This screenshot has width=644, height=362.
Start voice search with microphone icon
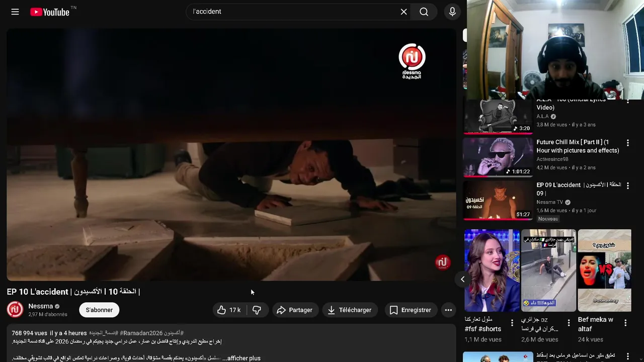pos(452,12)
